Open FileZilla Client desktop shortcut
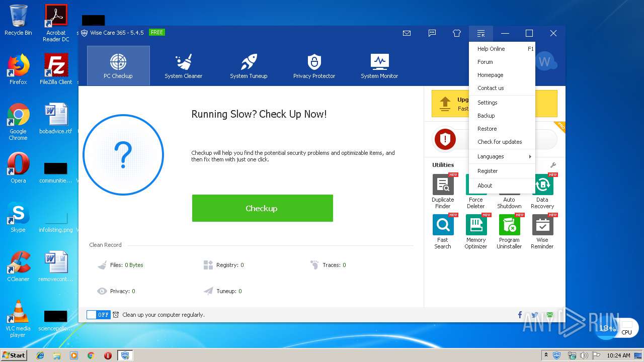 [56, 69]
